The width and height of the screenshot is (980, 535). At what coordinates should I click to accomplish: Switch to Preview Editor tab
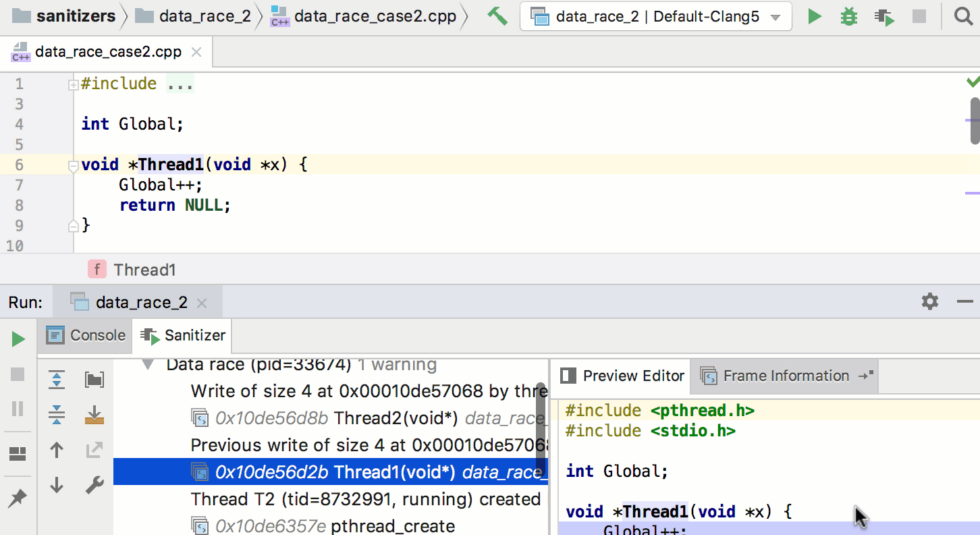[x=622, y=376]
